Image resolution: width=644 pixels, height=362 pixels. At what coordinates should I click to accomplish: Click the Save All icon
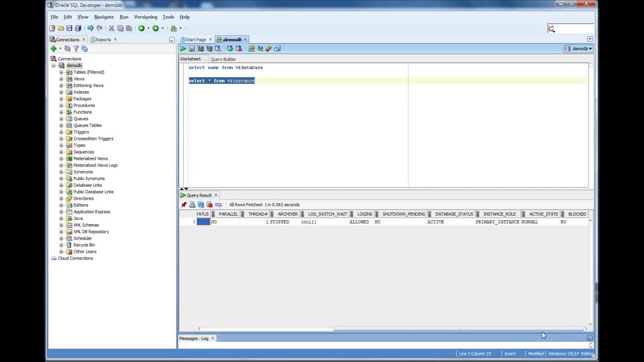[x=78, y=28]
